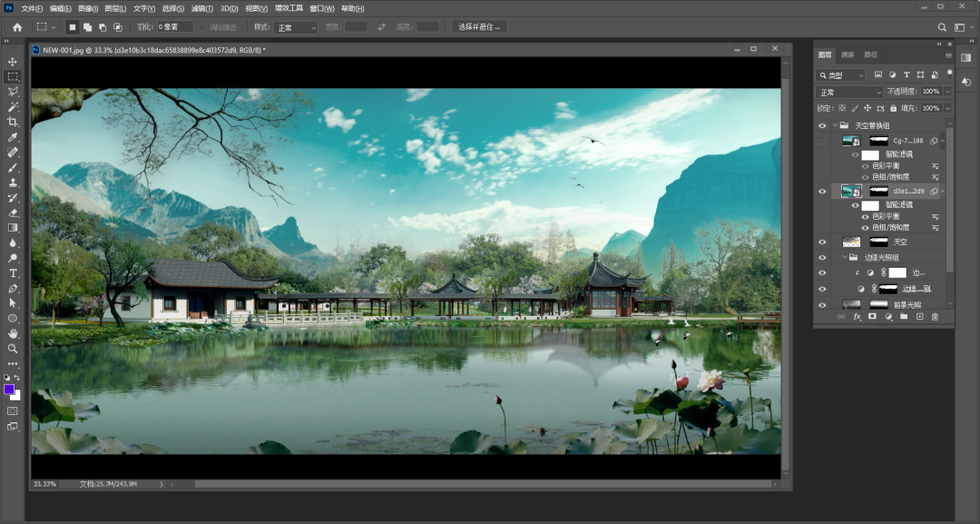This screenshot has width=980, height=524.
Task: Open the 文件(F) menu
Action: tap(32, 9)
